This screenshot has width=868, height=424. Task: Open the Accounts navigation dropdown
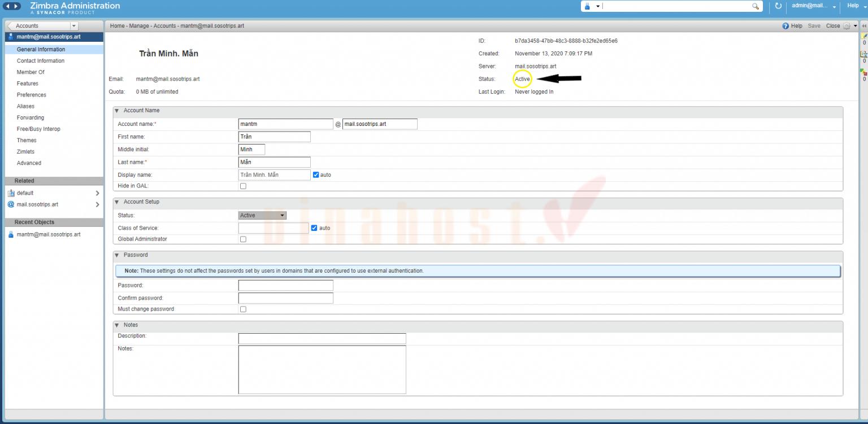click(x=74, y=26)
